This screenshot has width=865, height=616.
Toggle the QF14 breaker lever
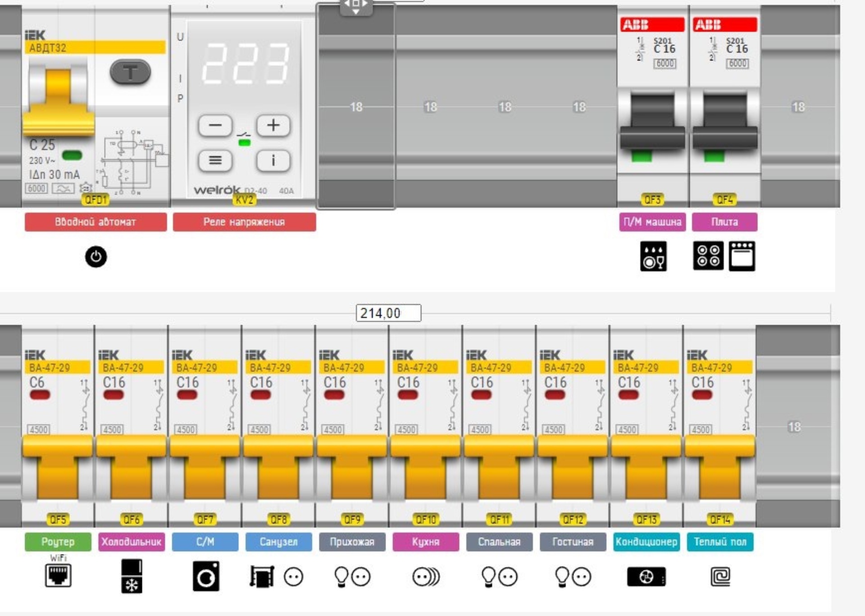point(720,467)
